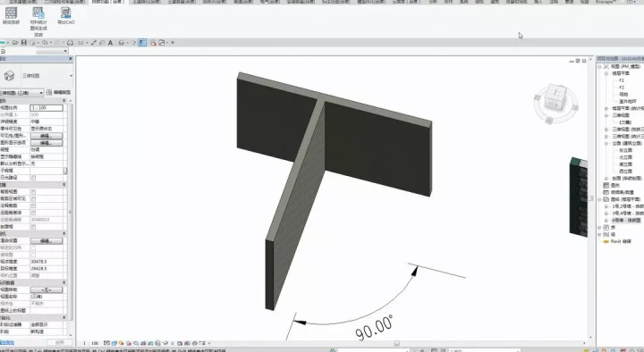Click the close hidden windows icon

click(153, 43)
